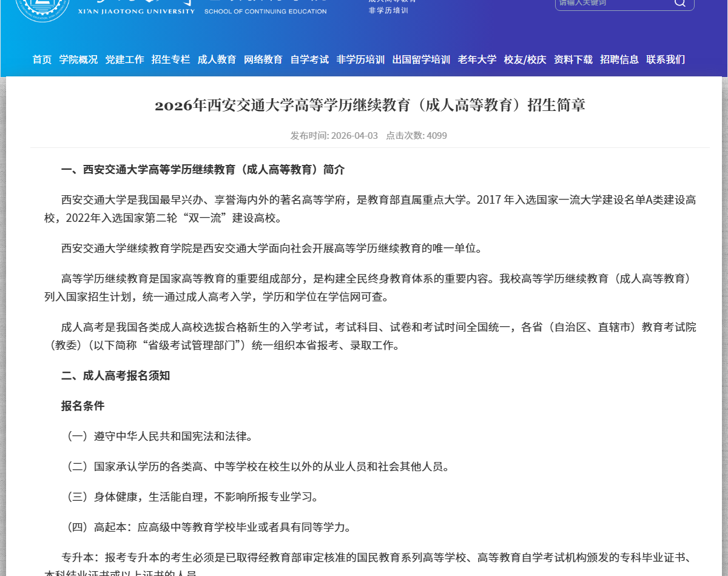Click the publish date 发布时间: 2026-04-03

point(334,136)
